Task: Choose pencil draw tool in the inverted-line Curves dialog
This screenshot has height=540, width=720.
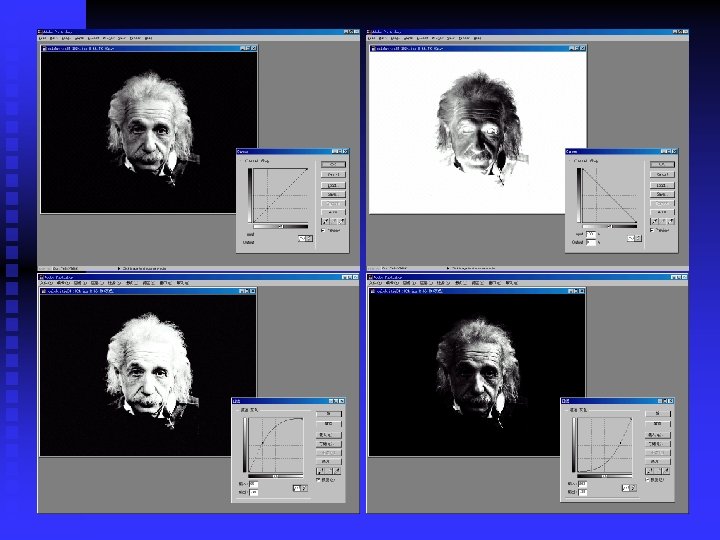Action: coord(638,239)
